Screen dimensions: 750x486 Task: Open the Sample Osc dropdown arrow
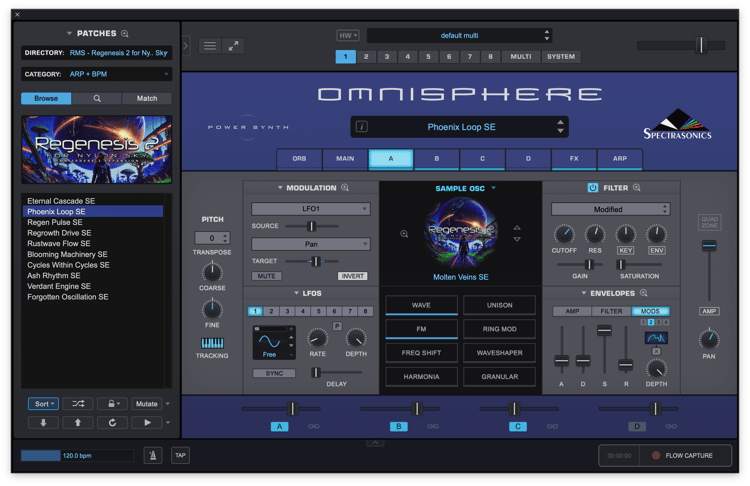(494, 188)
